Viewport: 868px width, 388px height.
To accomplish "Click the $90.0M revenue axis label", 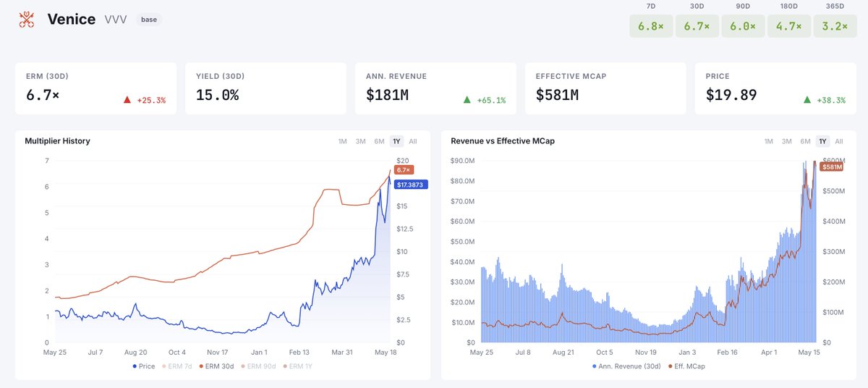I will [462, 161].
